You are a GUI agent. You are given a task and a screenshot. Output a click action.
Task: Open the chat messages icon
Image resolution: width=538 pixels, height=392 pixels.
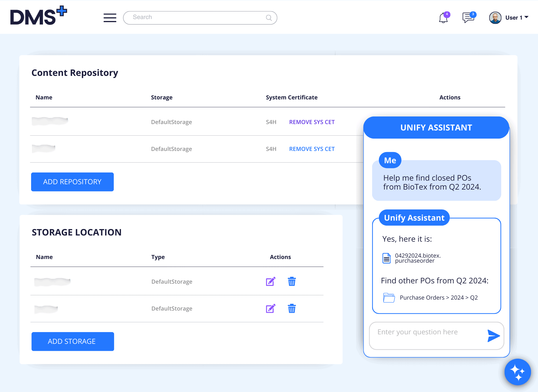[468, 18]
